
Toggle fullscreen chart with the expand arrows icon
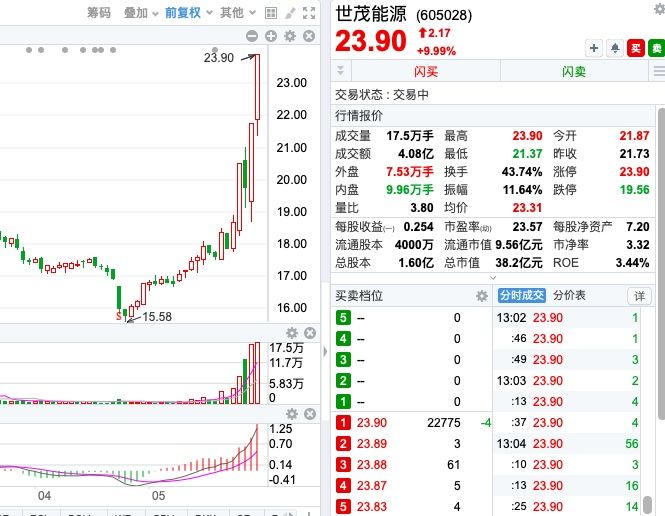(309, 13)
